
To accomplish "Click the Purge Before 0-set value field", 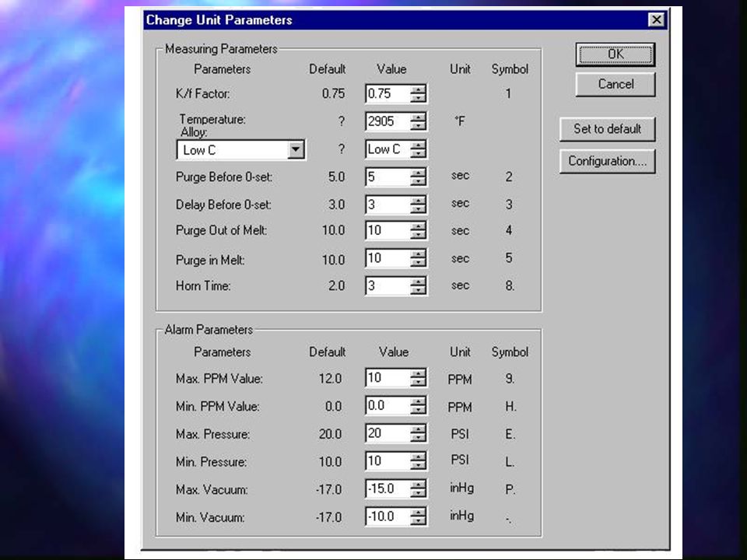I will (388, 177).
